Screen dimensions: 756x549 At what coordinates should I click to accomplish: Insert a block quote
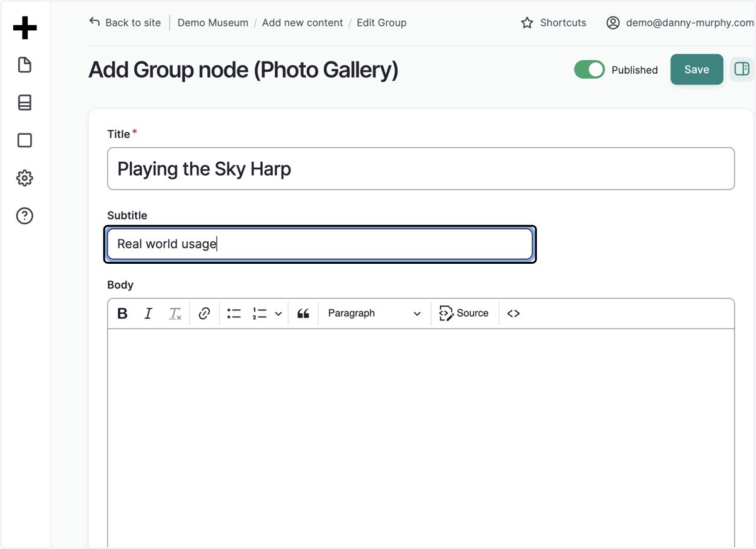(303, 314)
